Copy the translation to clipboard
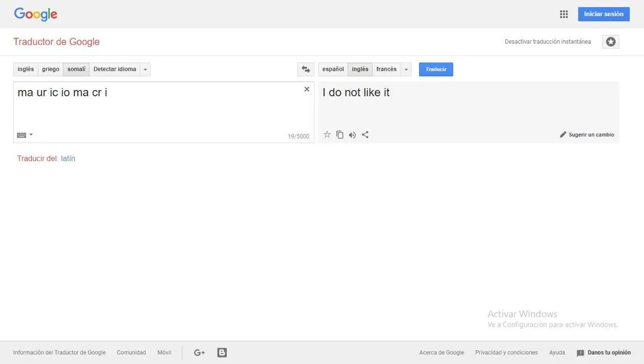The width and height of the screenshot is (644, 364). tap(340, 134)
